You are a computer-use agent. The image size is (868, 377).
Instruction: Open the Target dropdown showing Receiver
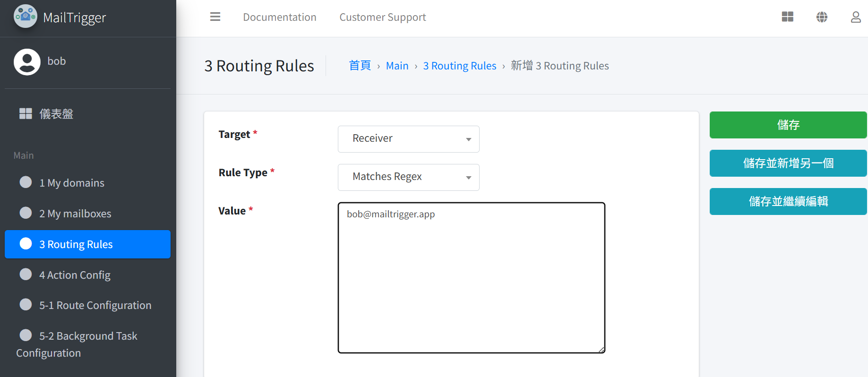(409, 139)
